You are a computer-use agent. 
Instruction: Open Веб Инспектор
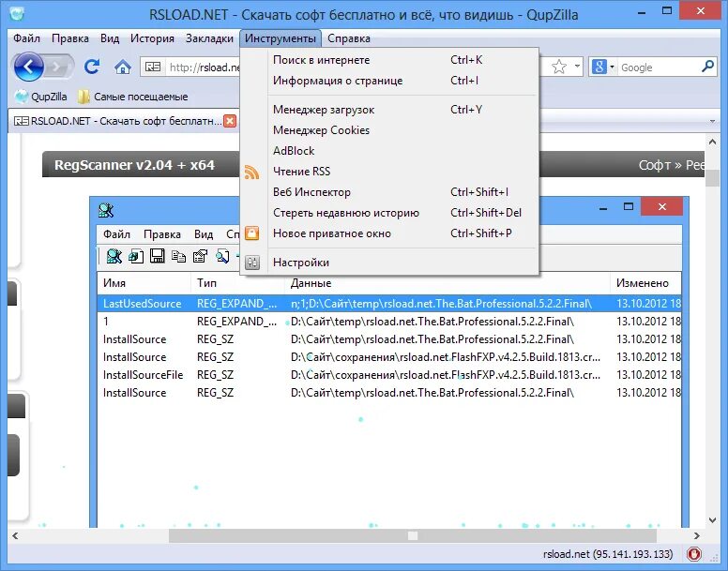point(389,192)
